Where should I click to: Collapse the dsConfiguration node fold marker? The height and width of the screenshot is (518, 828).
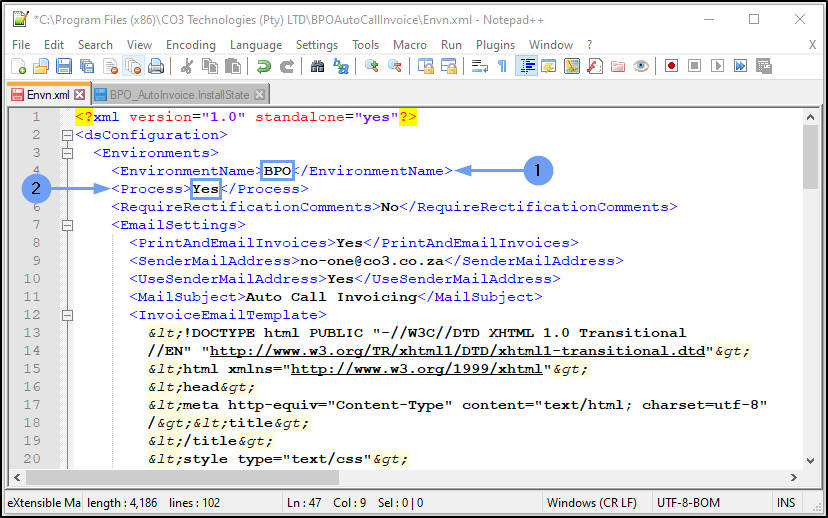click(x=66, y=135)
